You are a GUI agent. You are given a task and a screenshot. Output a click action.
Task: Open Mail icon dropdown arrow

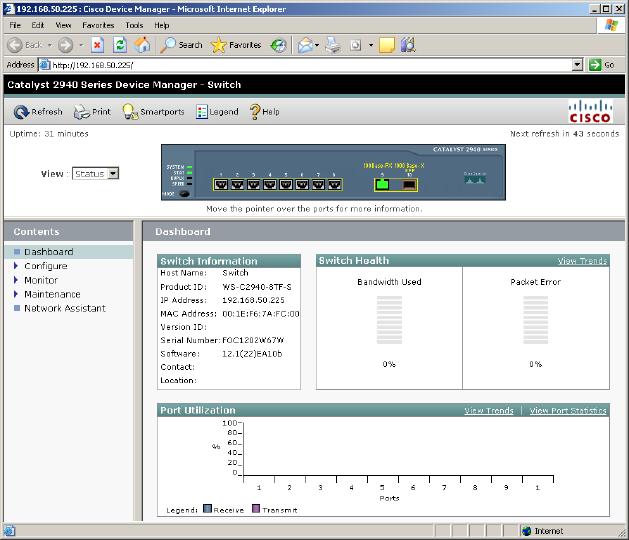(x=317, y=45)
